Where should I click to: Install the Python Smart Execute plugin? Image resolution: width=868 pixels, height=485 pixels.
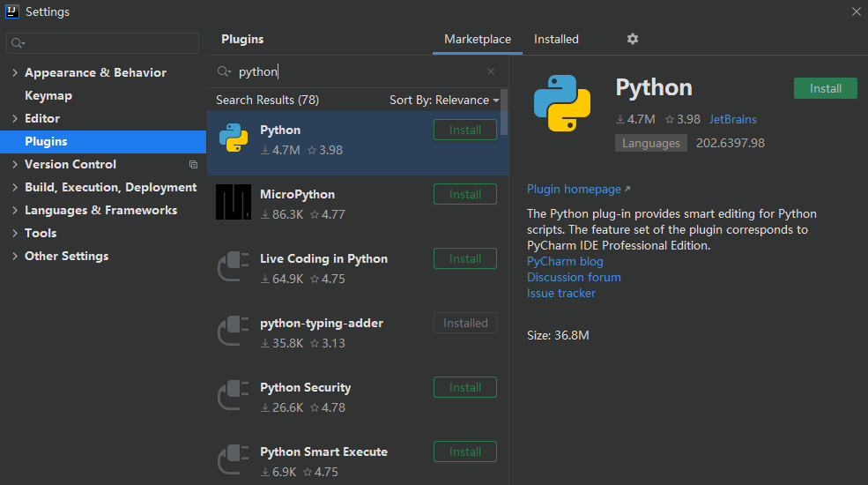[465, 451]
